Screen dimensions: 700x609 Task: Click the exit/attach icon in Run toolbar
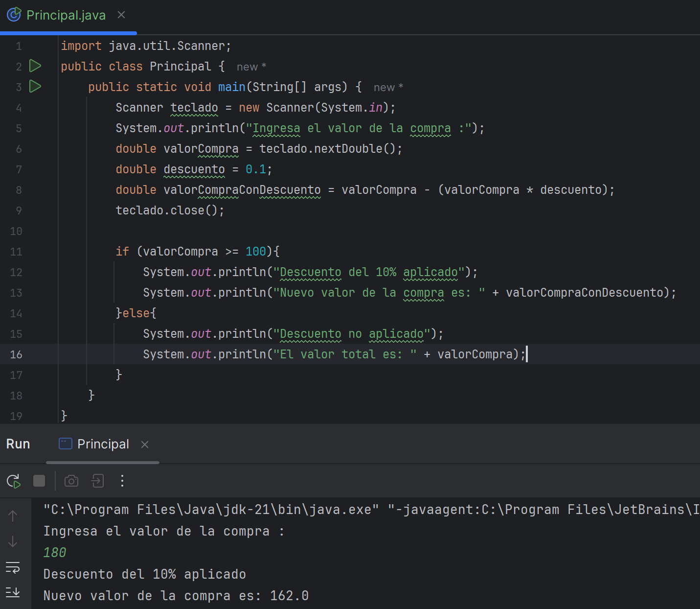(98, 481)
